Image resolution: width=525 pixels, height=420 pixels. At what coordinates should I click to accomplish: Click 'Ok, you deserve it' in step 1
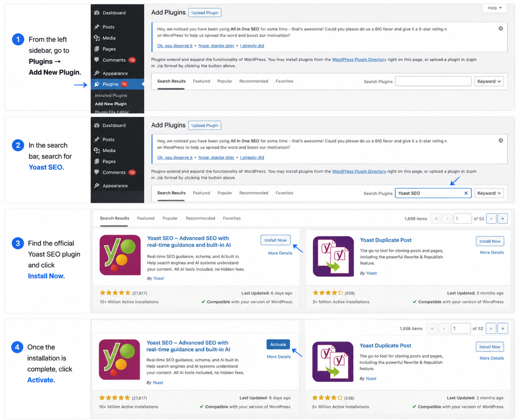(x=175, y=46)
